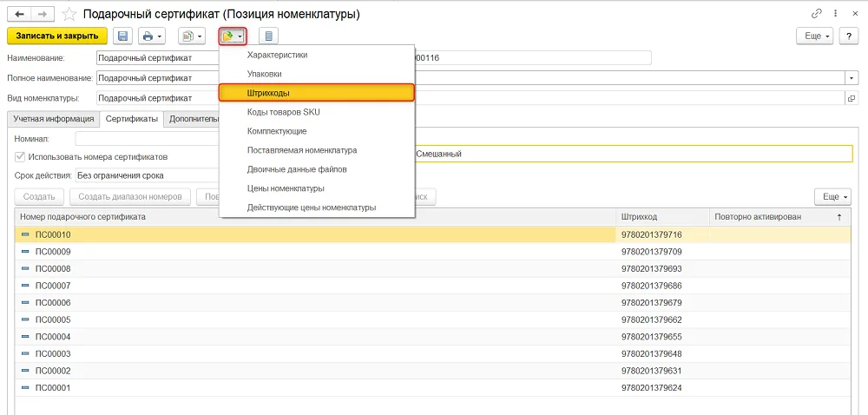Screen dimensions: 868x415
Task: Open help with question mark button
Action: point(849,36)
